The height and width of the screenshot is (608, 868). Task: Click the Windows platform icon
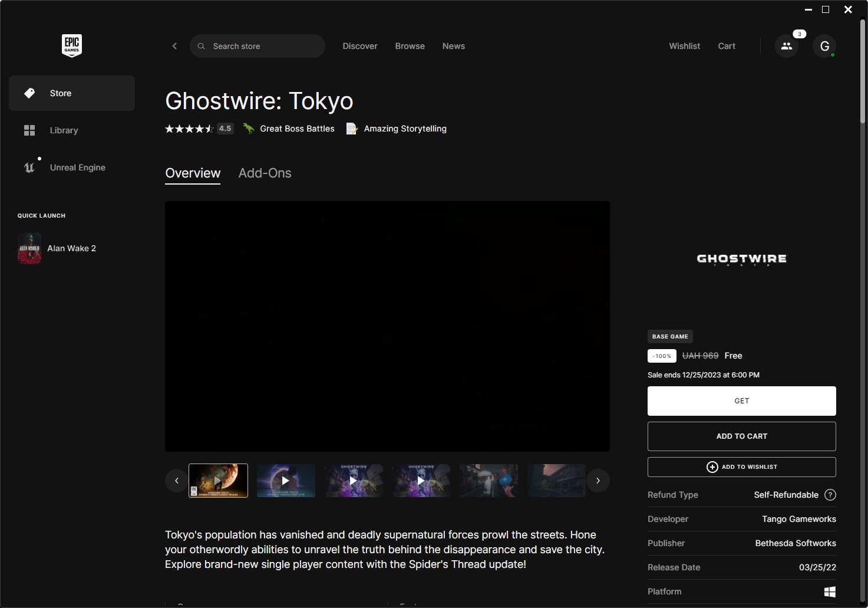click(x=830, y=591)
